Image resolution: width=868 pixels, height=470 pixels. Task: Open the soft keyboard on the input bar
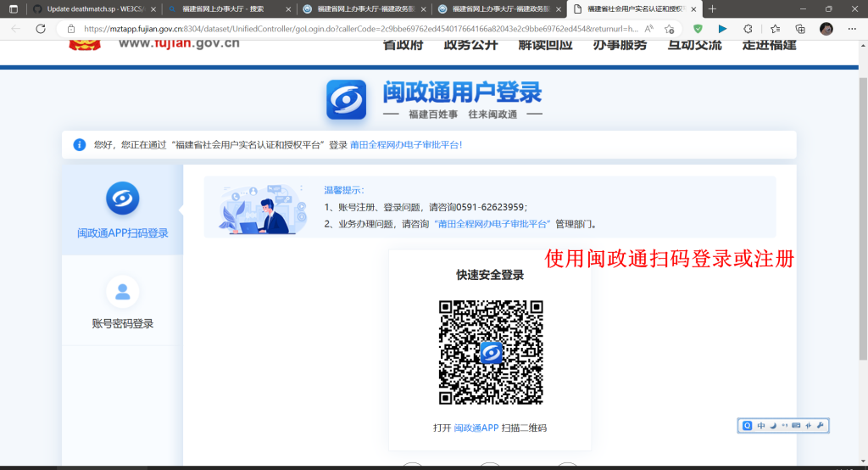click(x=796, y=426)
